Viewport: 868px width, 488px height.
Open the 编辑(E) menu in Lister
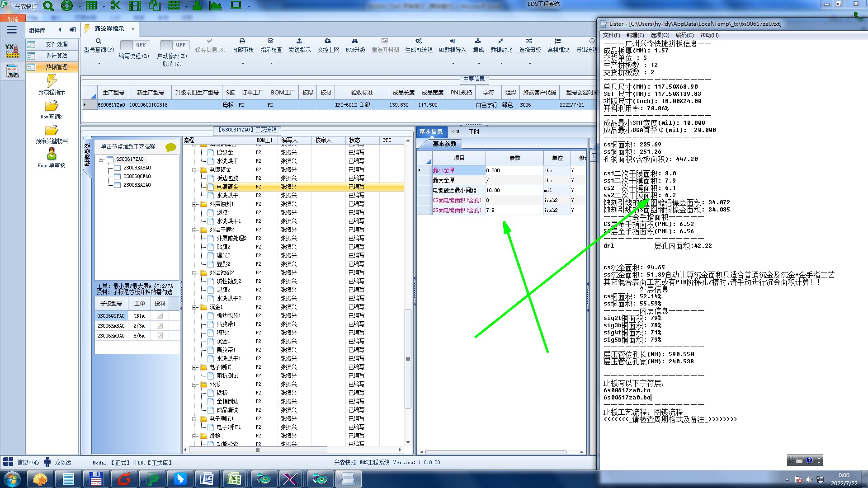tap(635, 35)
